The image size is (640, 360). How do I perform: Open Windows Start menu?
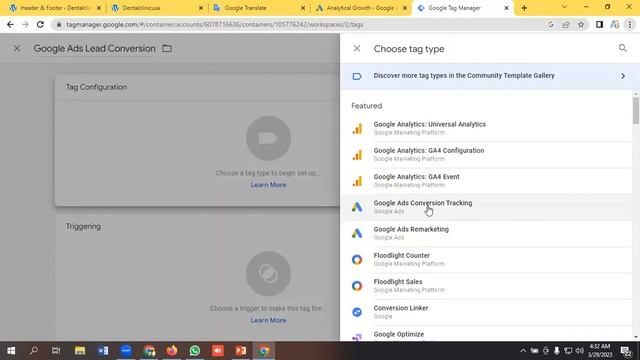(11, 351)
